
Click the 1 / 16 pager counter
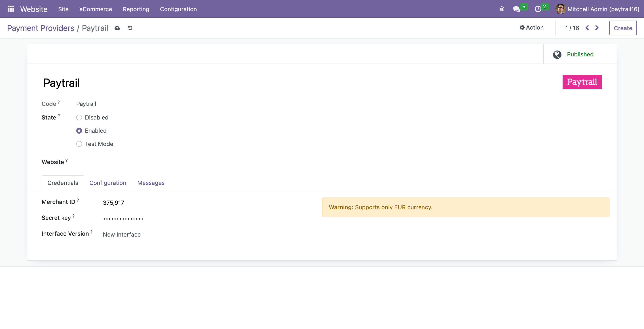point(572,28)
